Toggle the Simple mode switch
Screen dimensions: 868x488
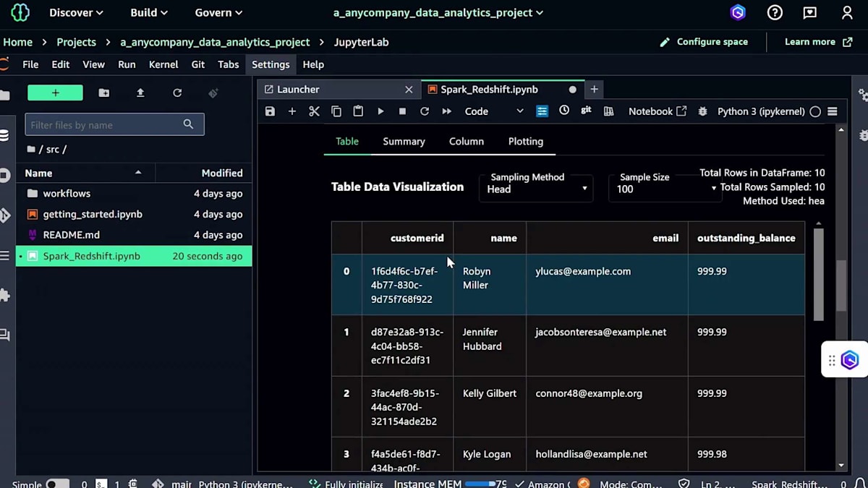tap(57, 484)
